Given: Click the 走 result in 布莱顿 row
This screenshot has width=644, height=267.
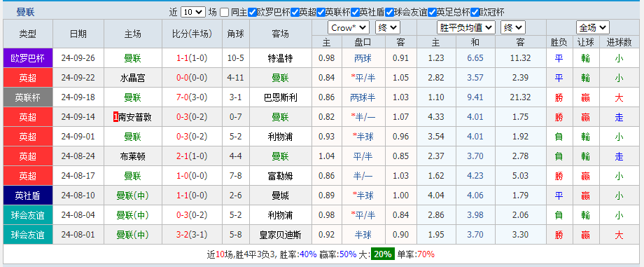Looking at the screenshot, I should pyautogui.click(x=619, y=156).
